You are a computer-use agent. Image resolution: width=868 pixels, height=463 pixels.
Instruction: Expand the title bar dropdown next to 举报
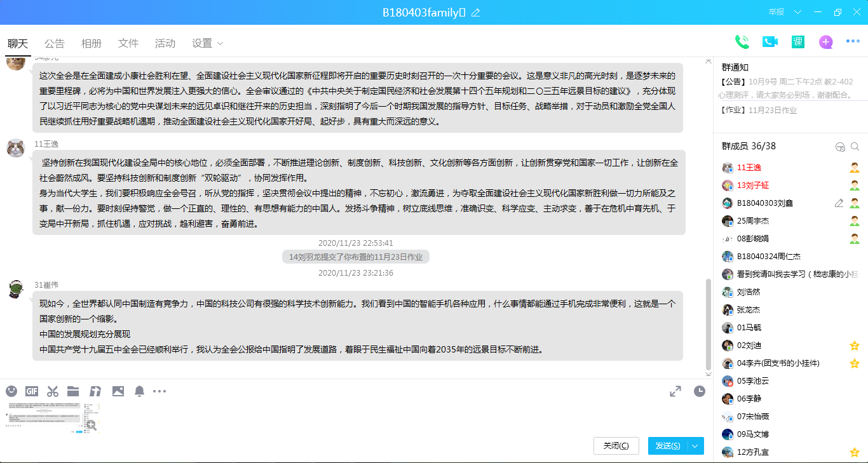[x=798, y=12]
